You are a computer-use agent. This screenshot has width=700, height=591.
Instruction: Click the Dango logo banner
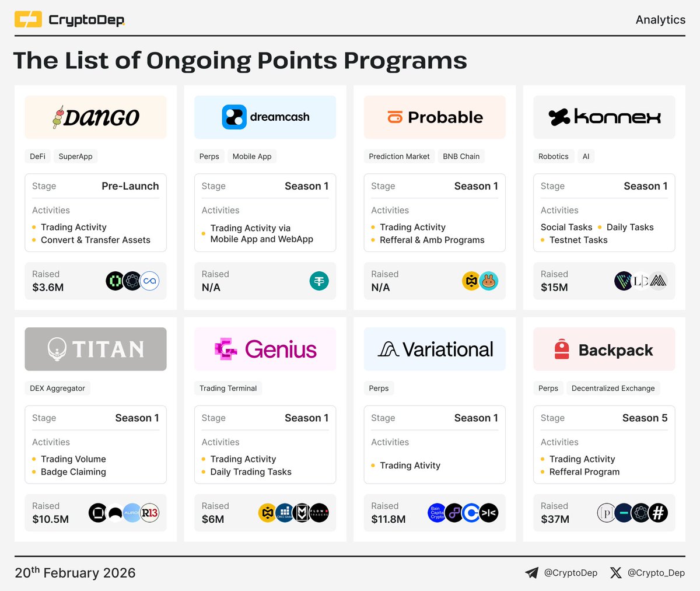click(96, 117)
